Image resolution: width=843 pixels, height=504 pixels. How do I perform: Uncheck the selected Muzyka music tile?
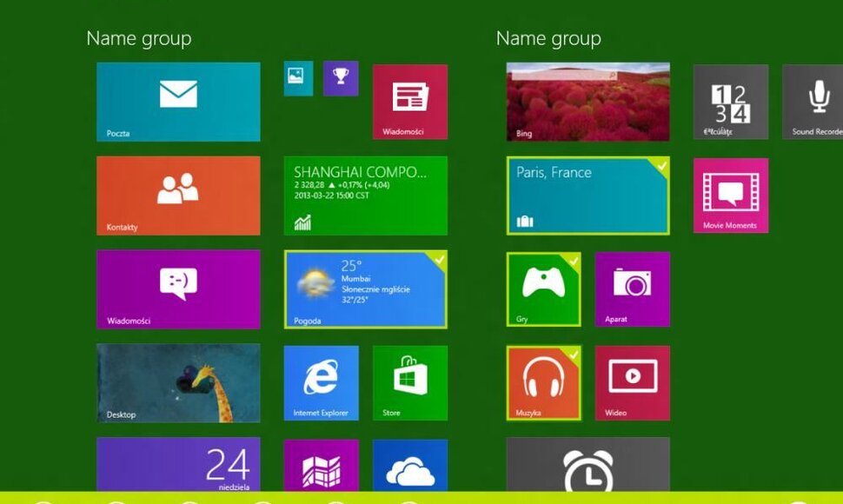543,383
